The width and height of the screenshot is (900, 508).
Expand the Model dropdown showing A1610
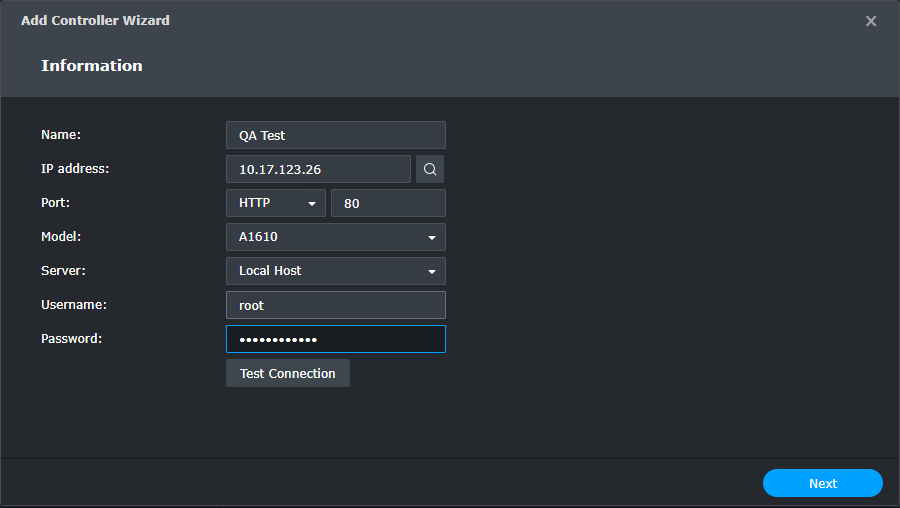tap(336, 237)
